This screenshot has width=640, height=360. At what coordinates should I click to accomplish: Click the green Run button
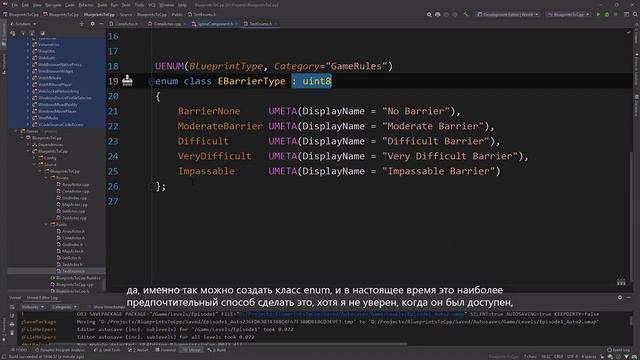pyautogui.click(x=598, y=14)
